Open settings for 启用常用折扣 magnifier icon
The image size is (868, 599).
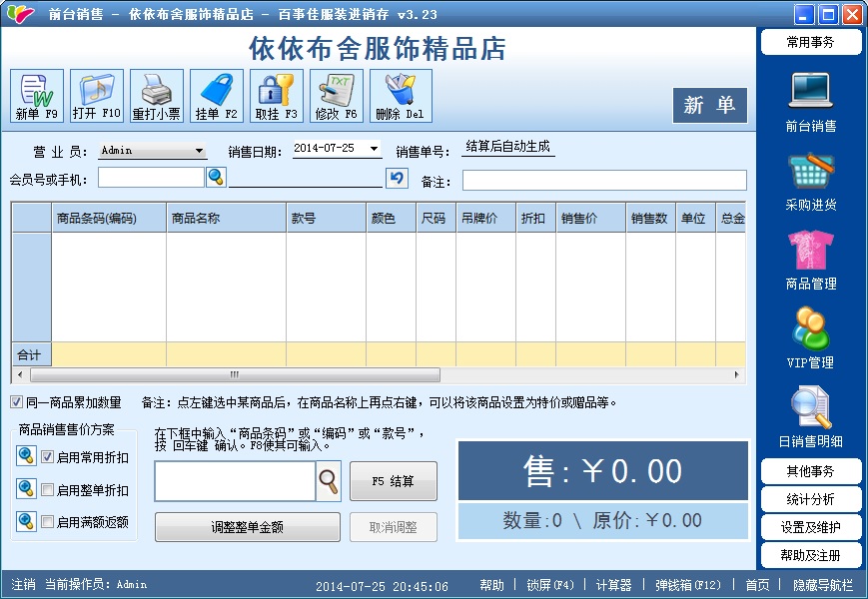click(x=26, y=456)
